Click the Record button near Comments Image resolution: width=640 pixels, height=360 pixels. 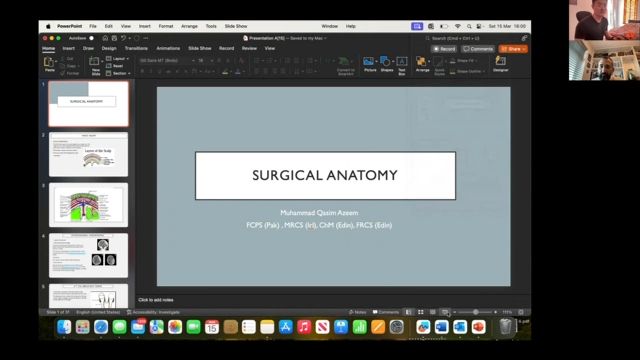[x=444, y=49]
